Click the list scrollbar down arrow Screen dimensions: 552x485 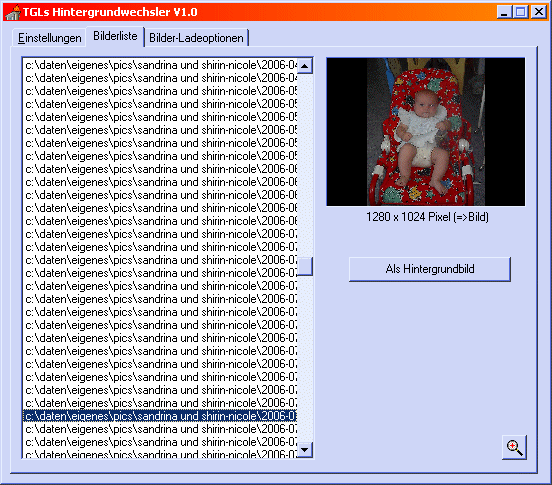[x=305, y=449]
